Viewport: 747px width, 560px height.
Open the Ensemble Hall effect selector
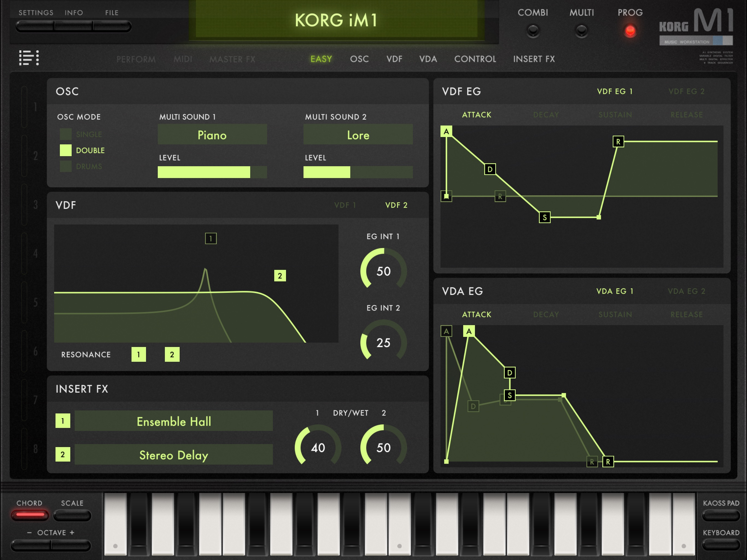click(x=174, y=421)
